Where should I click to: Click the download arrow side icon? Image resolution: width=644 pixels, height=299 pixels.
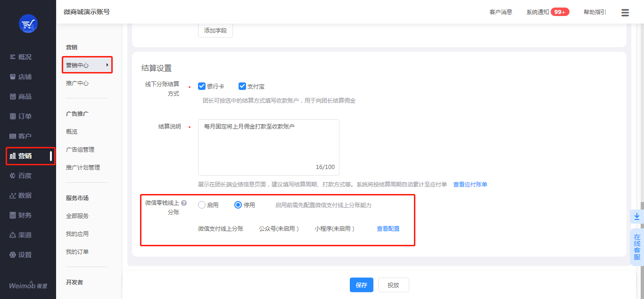point(636,217)
